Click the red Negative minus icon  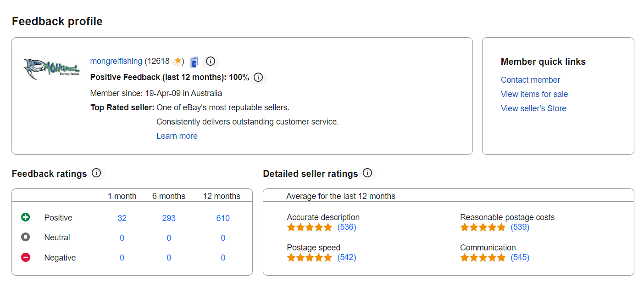click(26, 257)
